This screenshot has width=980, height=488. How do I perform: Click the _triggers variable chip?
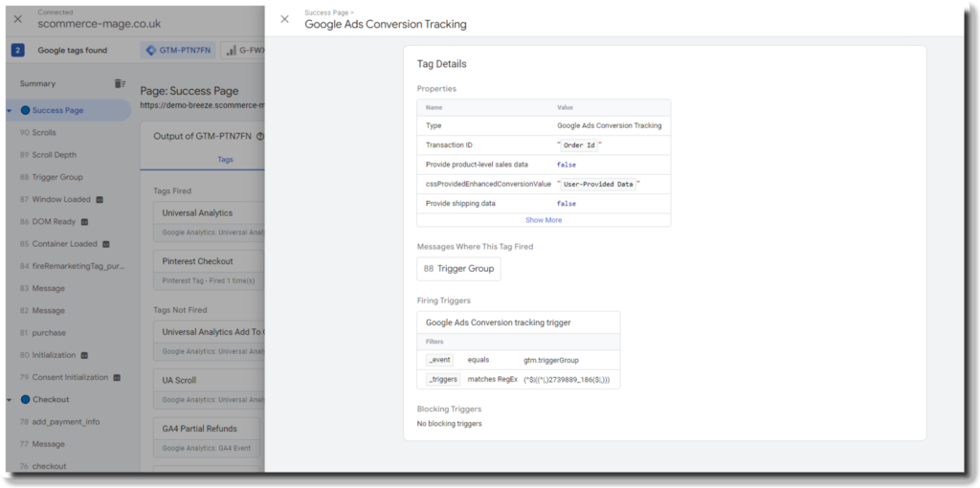(x=443, y=379)
